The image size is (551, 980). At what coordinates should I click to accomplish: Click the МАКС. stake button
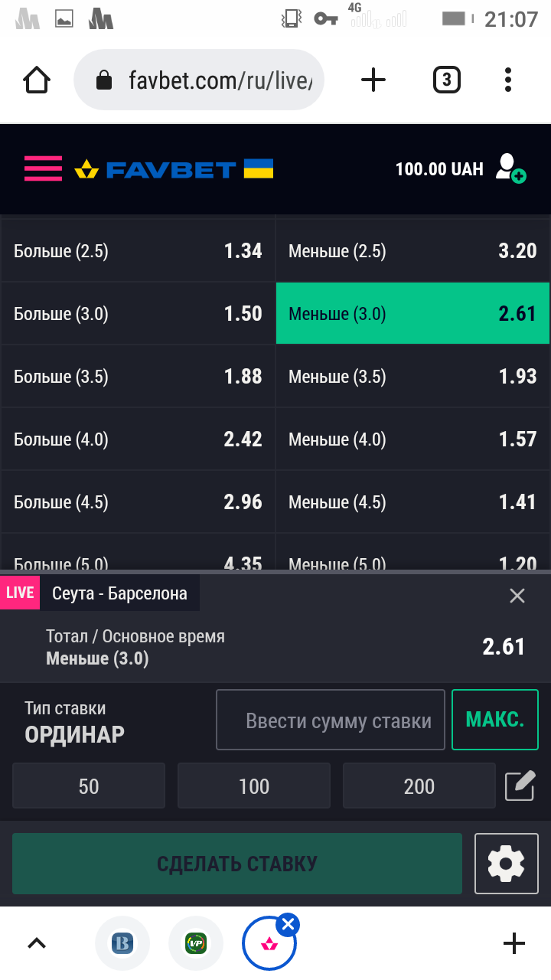point(494,719)
